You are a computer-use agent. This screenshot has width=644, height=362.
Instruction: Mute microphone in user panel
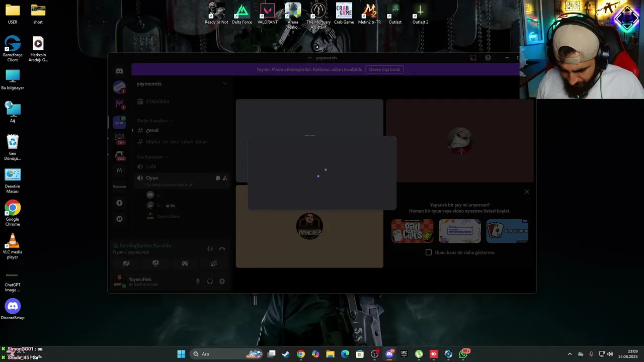(x=198, y=282)
